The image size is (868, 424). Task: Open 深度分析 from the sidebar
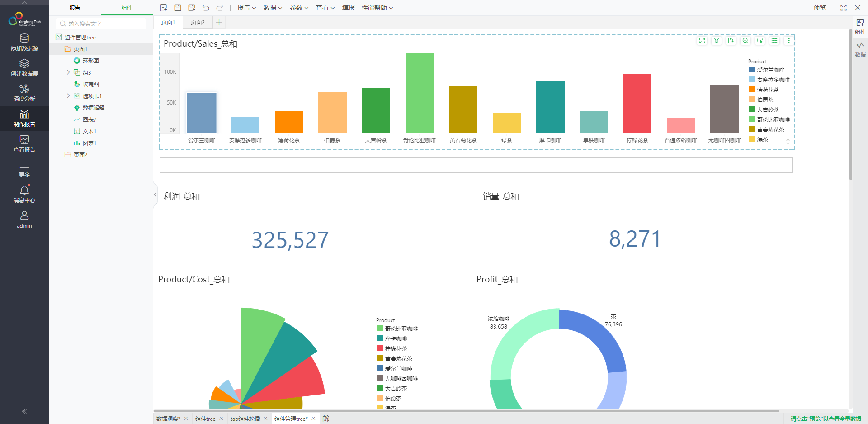pos(24,93)
